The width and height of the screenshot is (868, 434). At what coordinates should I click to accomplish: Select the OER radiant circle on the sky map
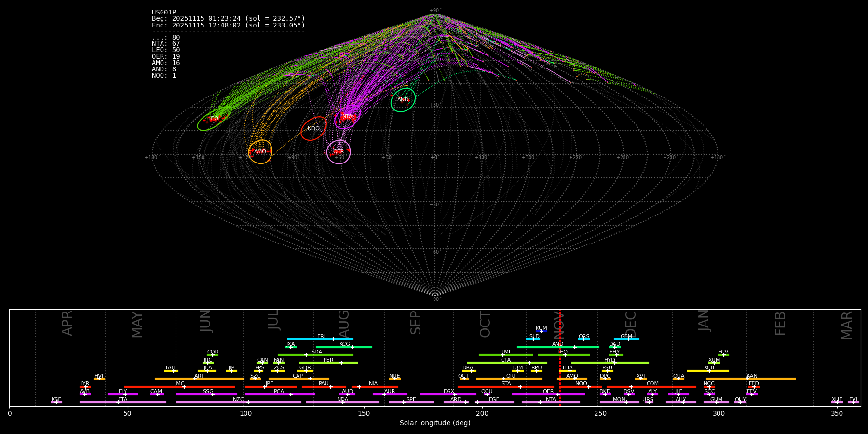[339, 152]
